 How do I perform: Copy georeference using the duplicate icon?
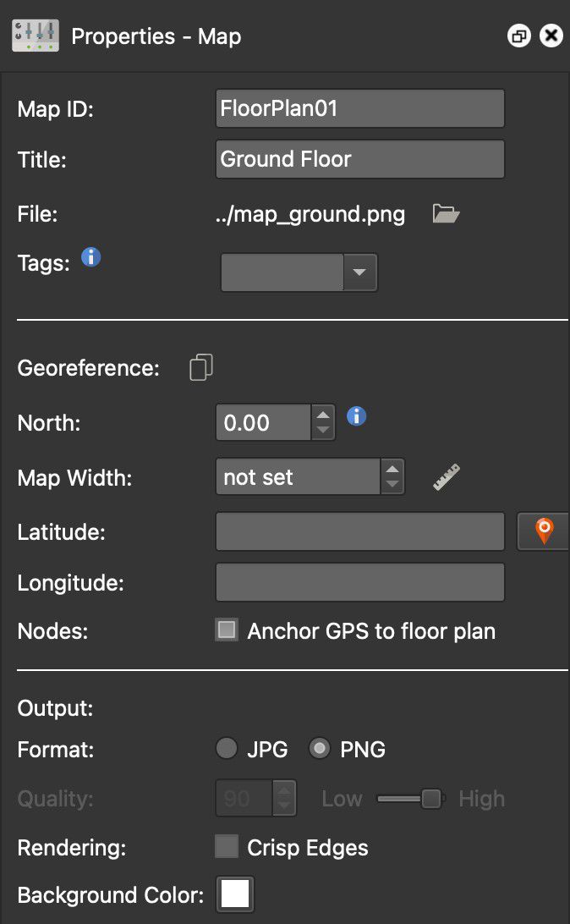coord(200,368)
